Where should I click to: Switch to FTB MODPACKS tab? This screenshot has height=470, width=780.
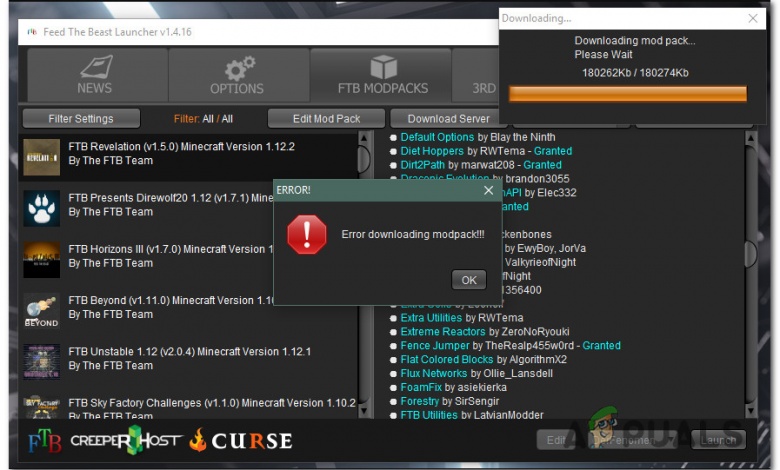pyautogui.click(x=381, y=75)
